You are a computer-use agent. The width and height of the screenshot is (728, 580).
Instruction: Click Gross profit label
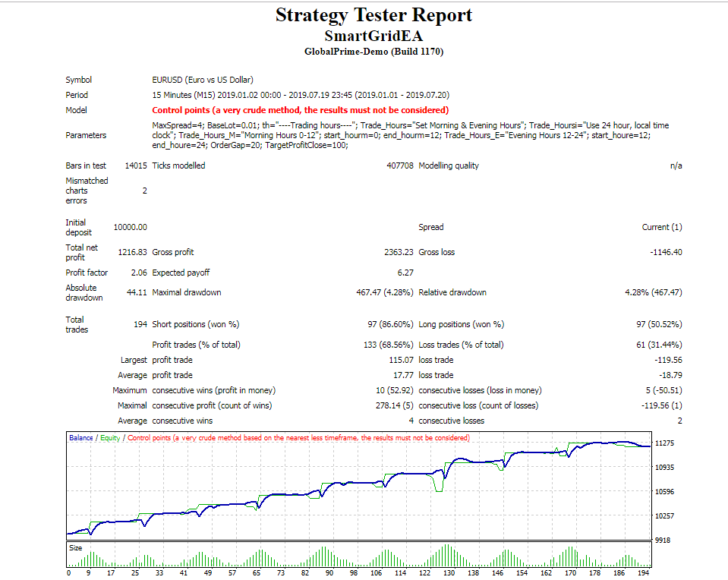pyautogui.click(x=173, y=252)
